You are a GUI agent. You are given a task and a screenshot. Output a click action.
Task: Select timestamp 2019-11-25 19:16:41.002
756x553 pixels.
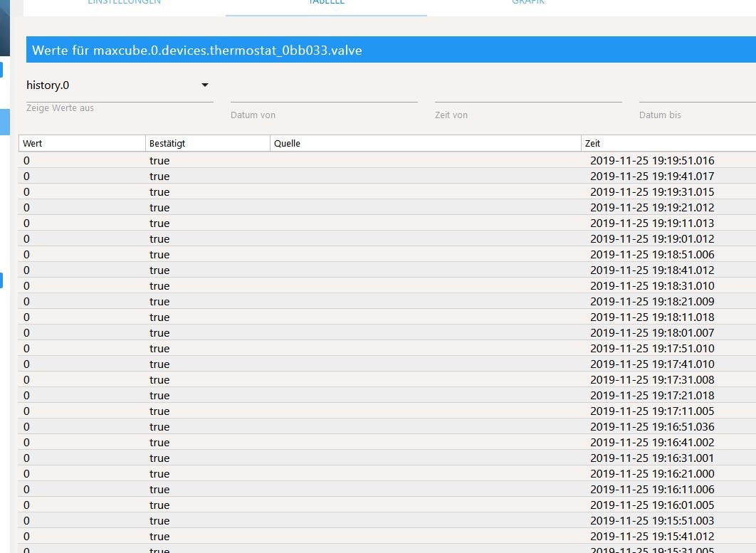point(652,443)
